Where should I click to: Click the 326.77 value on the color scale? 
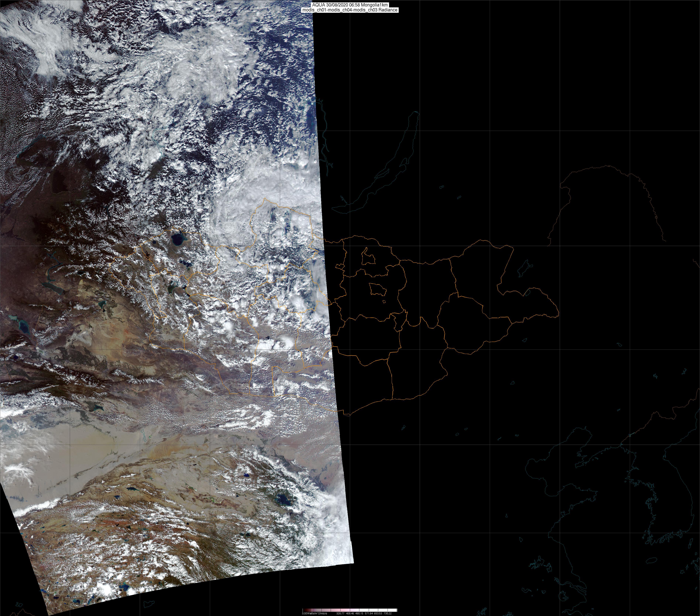[x=340, y=614]
